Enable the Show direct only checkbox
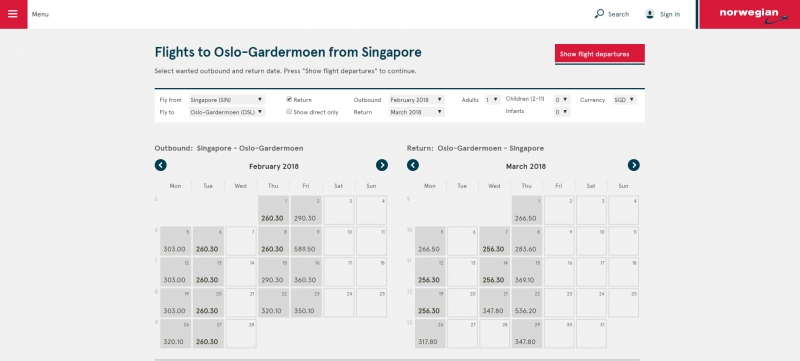800x361 pixels. pyautogui.click(x=289, y=112)
